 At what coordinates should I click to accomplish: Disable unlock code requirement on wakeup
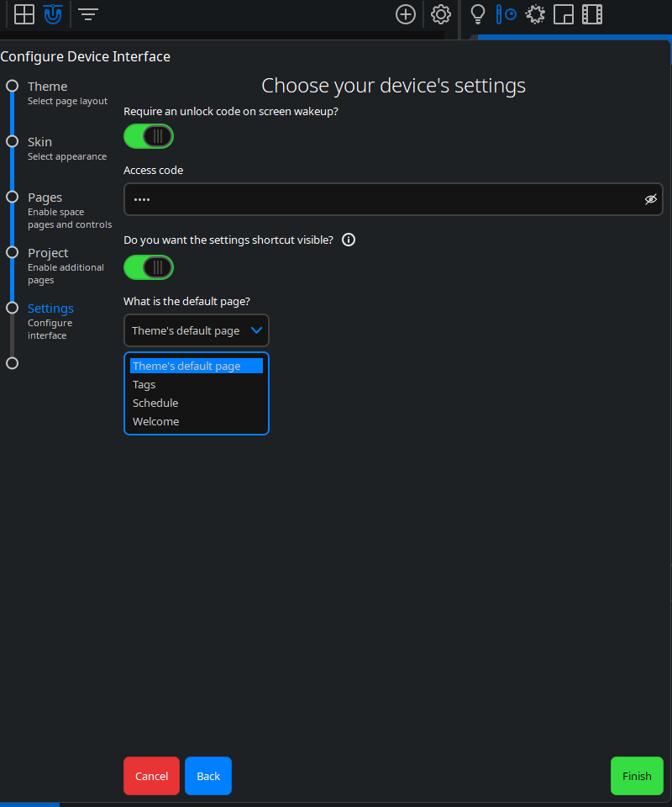[149, 136]
